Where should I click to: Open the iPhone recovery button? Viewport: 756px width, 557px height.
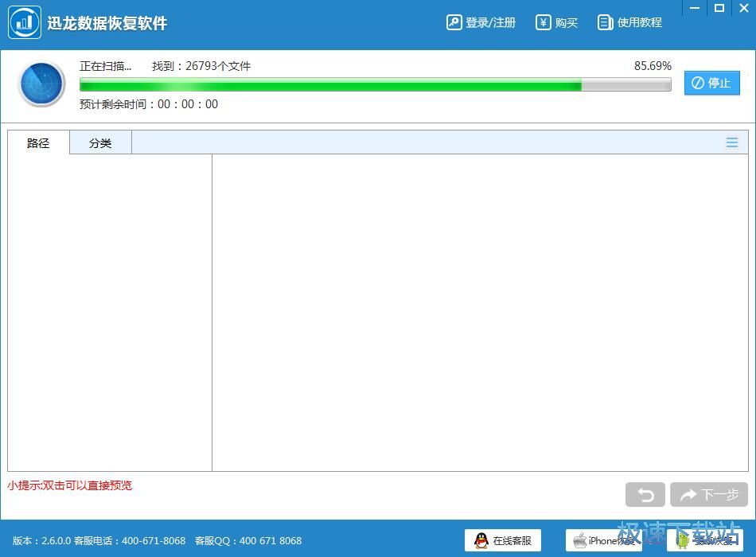[604, 540]
